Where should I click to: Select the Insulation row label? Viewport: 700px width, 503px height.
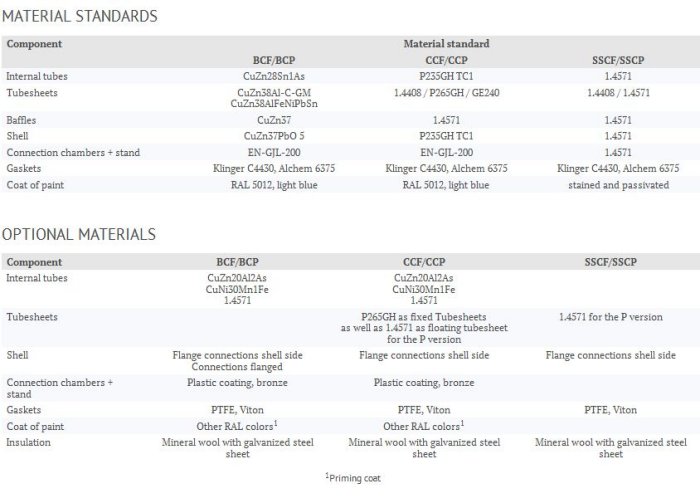pyautogui.click(x=28, y=441)
